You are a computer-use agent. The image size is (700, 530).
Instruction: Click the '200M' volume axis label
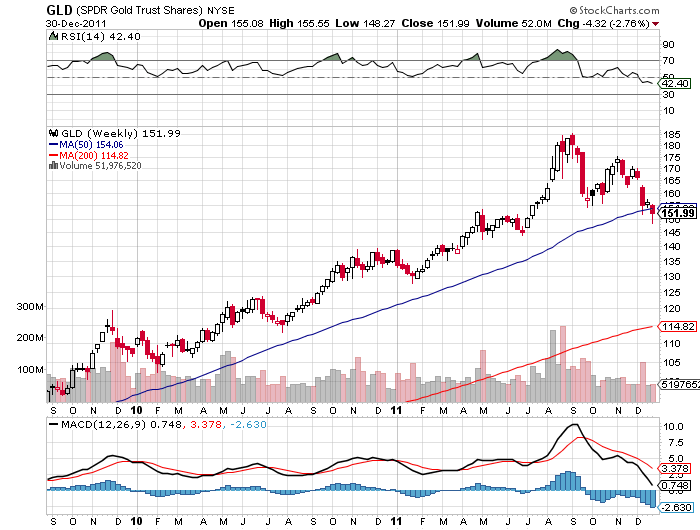pyautogui.click(x=30, y=338)
